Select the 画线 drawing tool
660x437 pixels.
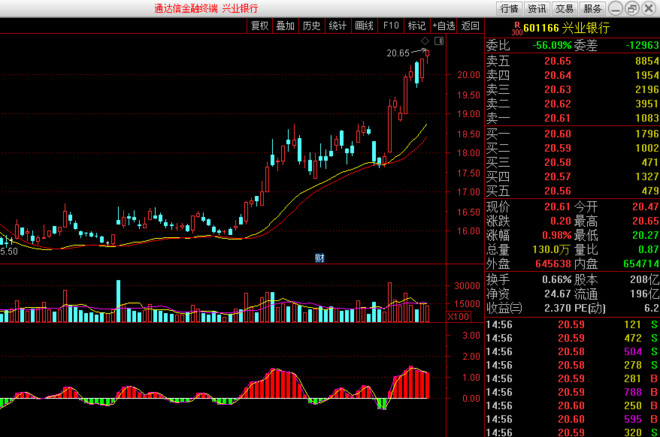point(364,26)
